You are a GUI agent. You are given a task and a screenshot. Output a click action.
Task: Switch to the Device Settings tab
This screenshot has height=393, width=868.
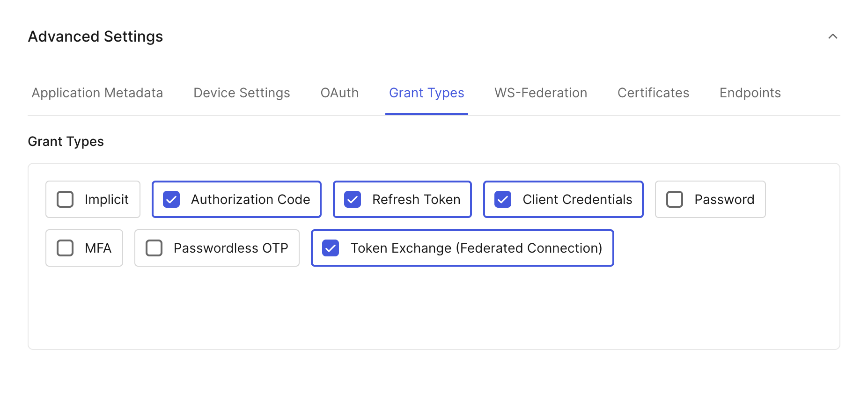pos(242,93)
